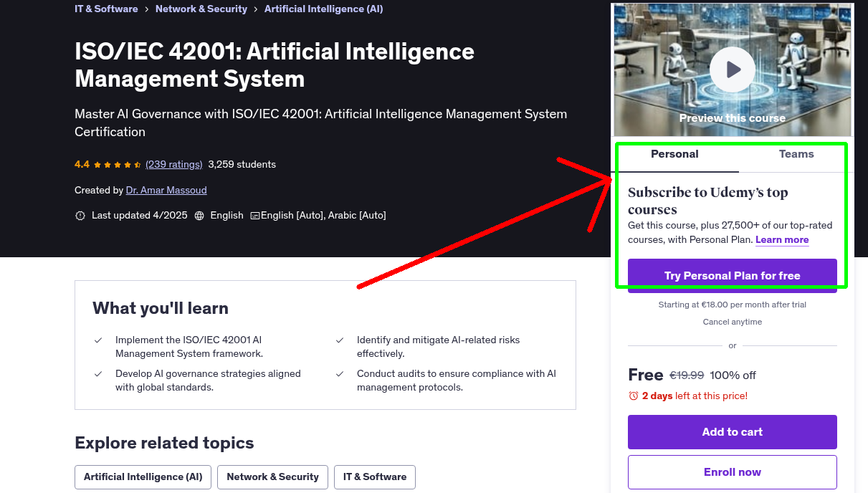The image size is (868, 493).
Task: Click the Enroll now button
Action: [x=733, y=472]
